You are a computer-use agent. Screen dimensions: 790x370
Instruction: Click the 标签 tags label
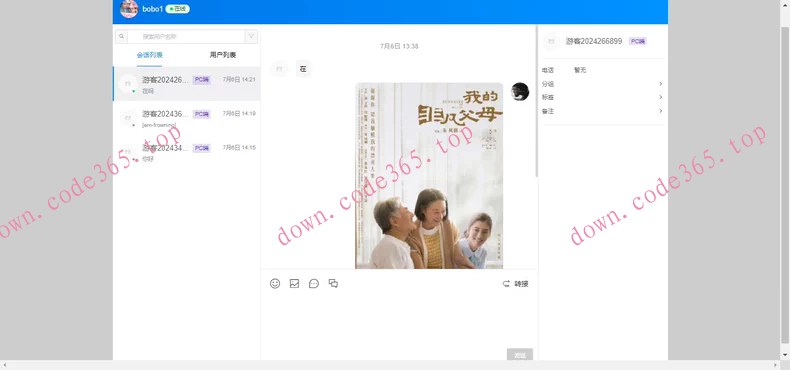pos(548,97)
